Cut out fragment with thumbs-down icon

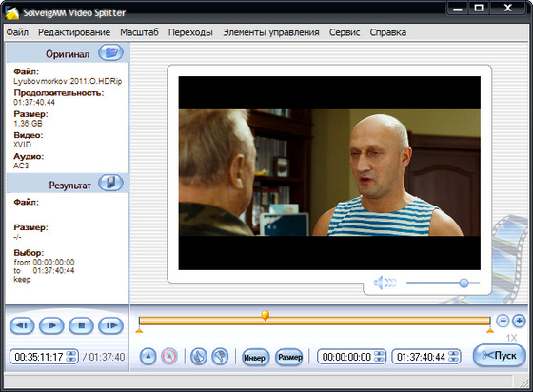point(220,357)
